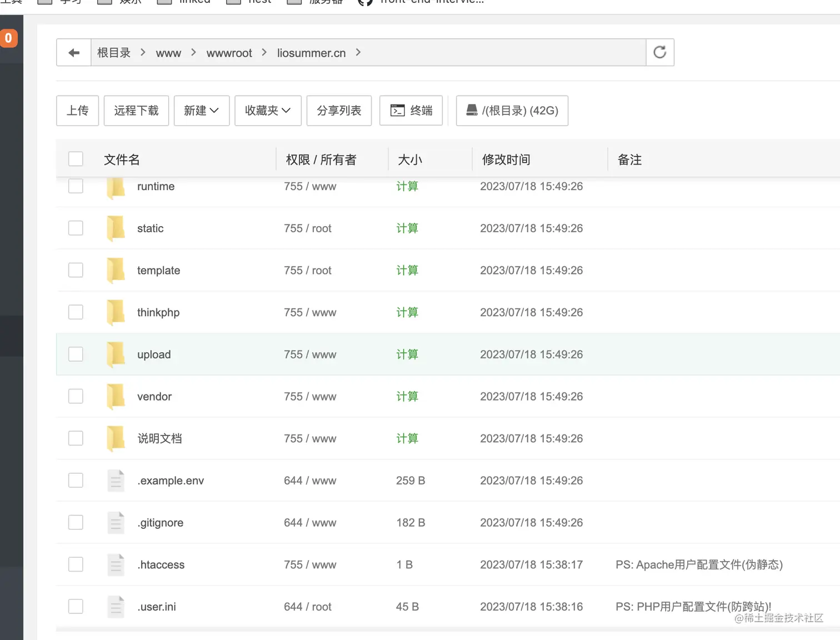Click the .example.env file name
The height and width of the screenshot is (640, 840).
pyautogui.click(x=171, y=481)
